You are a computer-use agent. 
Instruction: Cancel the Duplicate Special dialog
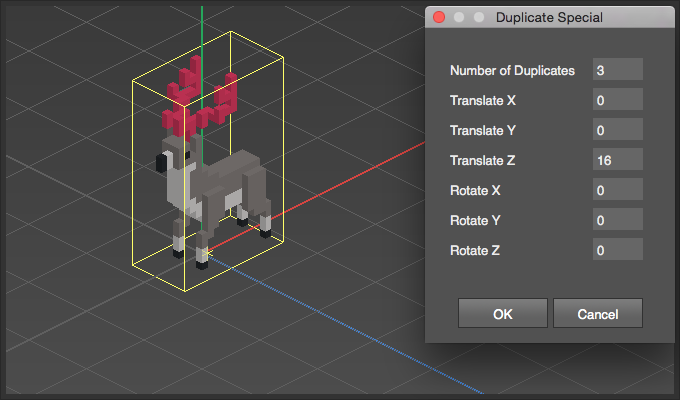(597, 313)
